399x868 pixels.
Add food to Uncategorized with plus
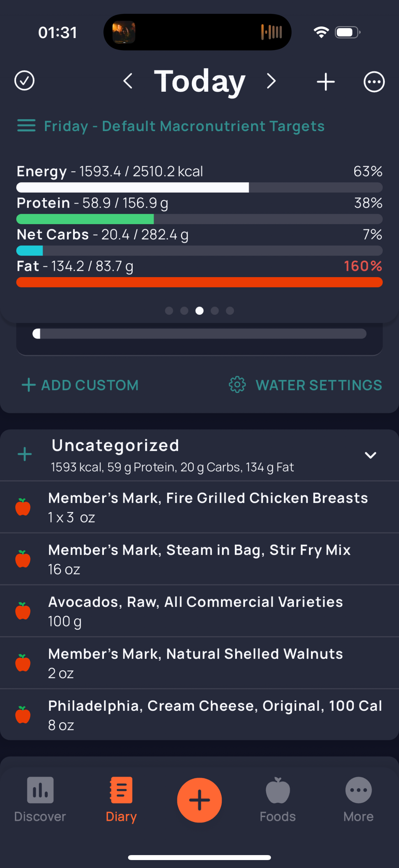(24, 454)
